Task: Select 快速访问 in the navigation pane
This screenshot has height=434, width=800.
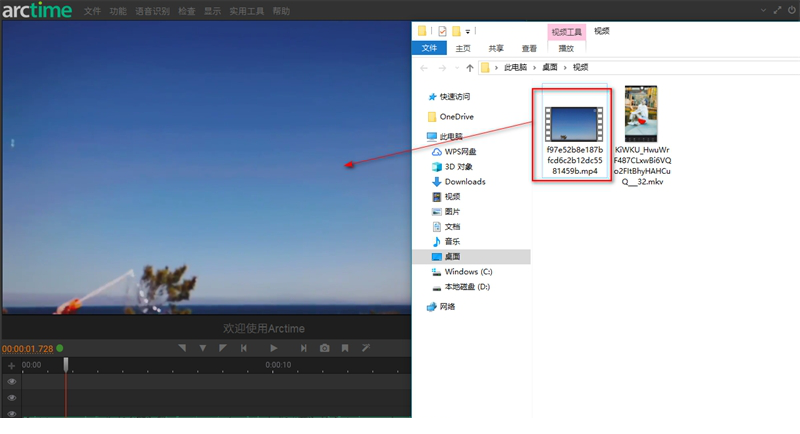Action: tap(455, 96)
